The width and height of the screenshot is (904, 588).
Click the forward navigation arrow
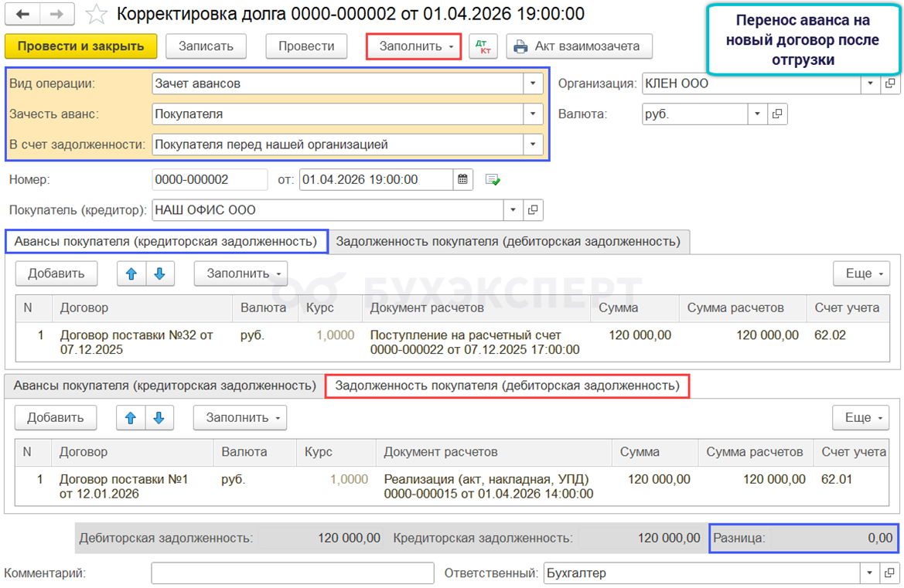56,15
